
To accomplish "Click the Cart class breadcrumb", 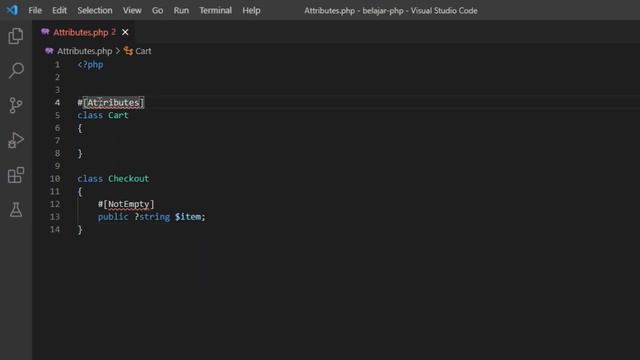I will [143, 51].
